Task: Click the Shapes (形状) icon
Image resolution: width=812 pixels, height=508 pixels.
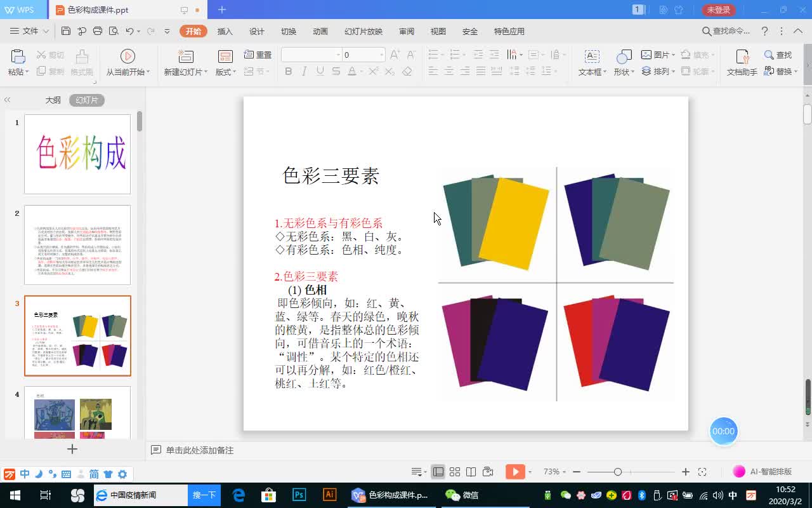Action: pyautogui.click(x=624, y=57)
